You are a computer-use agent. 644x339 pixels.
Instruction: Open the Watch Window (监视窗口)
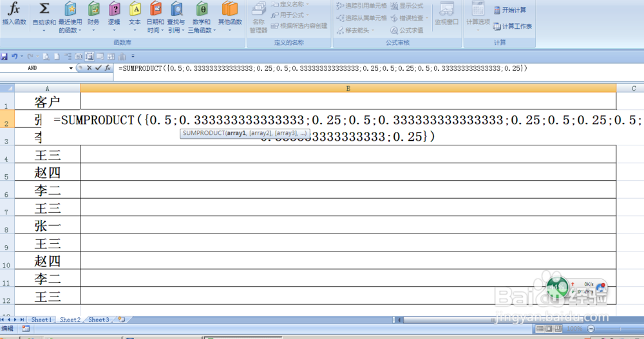click(x=446, y=14)
